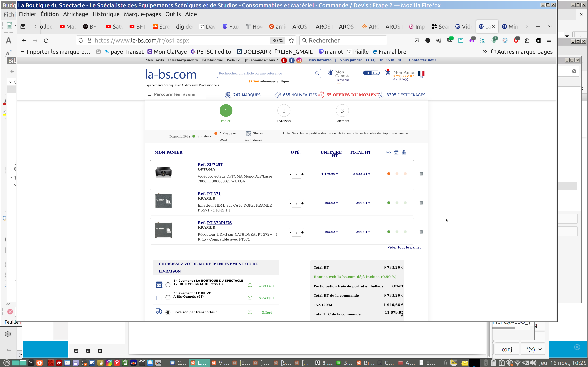Select Livraison par transporteur radio button

coord(168,312)
